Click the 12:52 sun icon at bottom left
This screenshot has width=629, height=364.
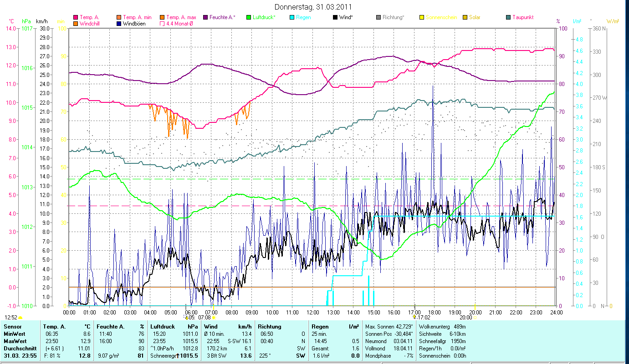pos(20,318)
